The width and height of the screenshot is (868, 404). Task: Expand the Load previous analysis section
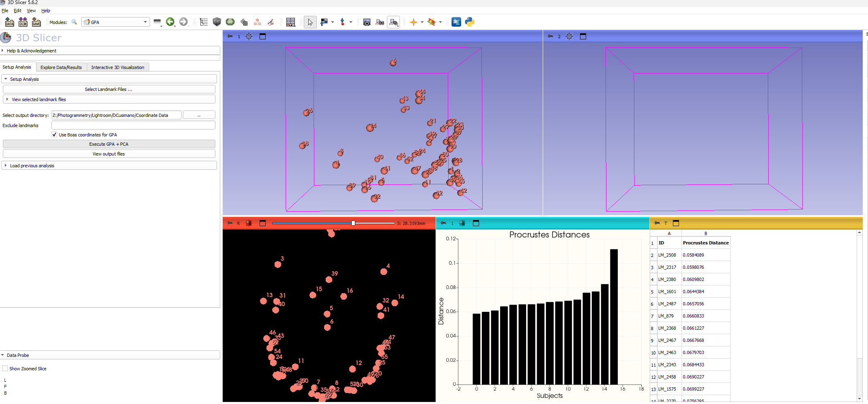(x=32, y=166)
